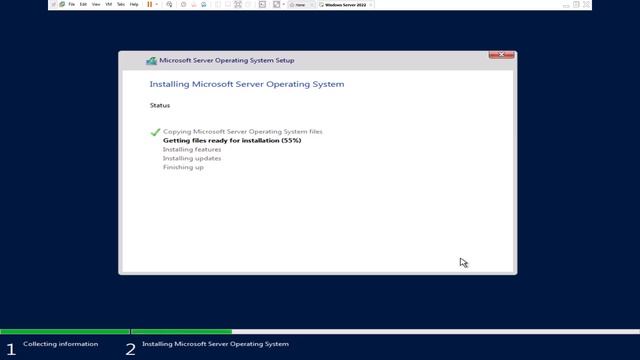The height and width of the screenshot is (360, 640).
Task: Click the 'Collecting information' step label
Action: 60,344
